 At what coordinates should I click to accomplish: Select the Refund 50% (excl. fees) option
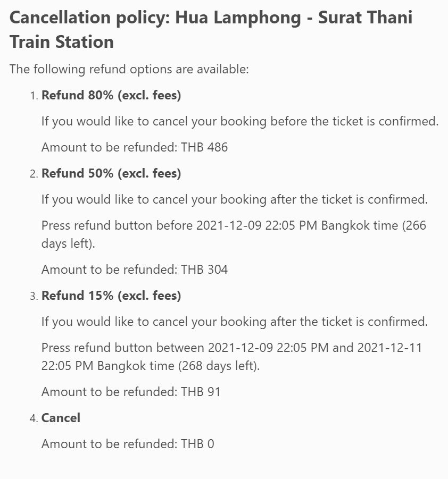click(x=111, y=173)
